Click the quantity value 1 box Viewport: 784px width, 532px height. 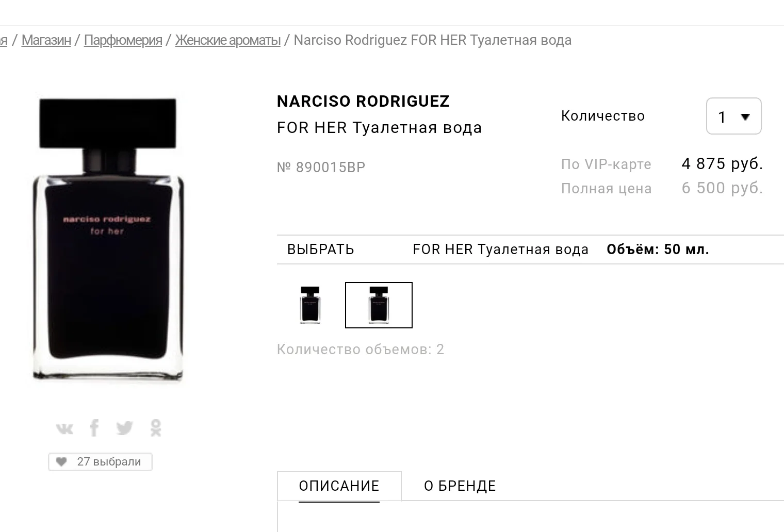point(734,116)
